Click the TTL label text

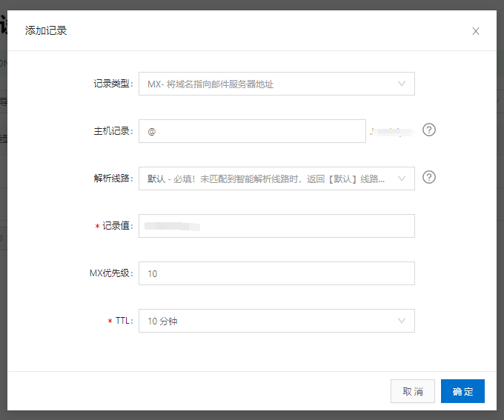tap(124, 321)
